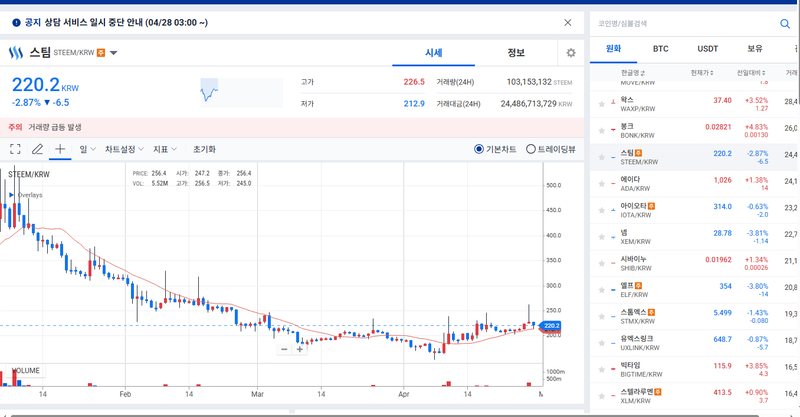Open the 빅타임 BIGTIME/KRW row
The image size is (800, 417).
(695, 370)
